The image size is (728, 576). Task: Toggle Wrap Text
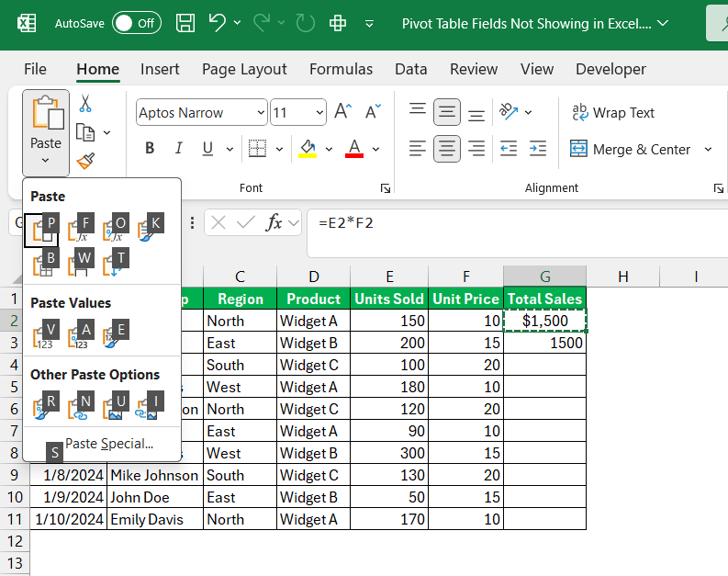[613, 112]
